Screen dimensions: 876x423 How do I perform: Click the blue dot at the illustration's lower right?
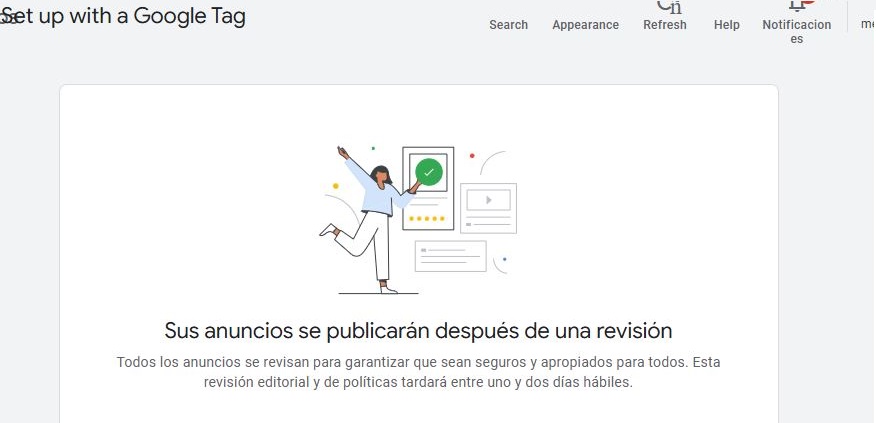[x=504, y=260]
